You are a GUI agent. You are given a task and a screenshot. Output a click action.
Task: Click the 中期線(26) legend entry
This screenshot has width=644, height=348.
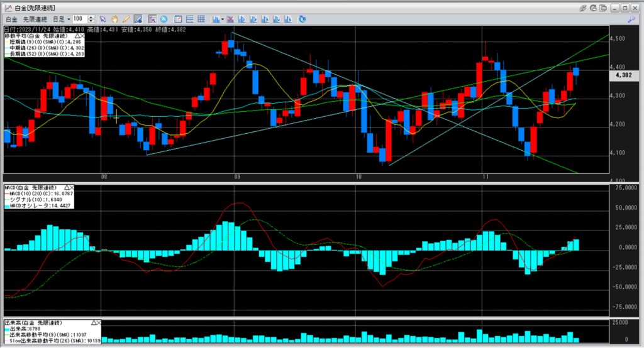point(45,48)
